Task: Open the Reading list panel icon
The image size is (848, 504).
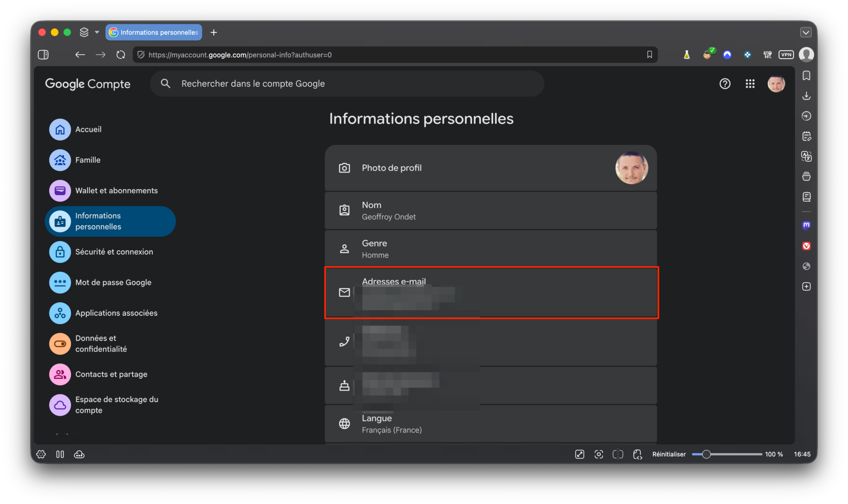Action: tap(806, 197)
